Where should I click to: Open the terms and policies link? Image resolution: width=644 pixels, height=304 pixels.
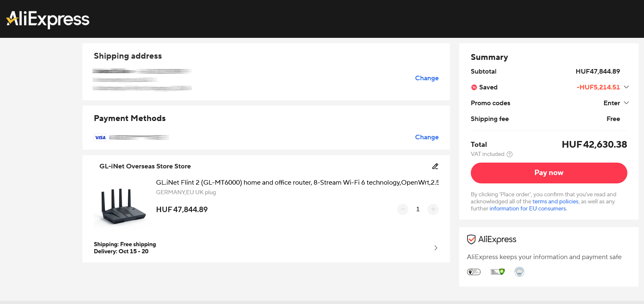(x=555, y=202)
